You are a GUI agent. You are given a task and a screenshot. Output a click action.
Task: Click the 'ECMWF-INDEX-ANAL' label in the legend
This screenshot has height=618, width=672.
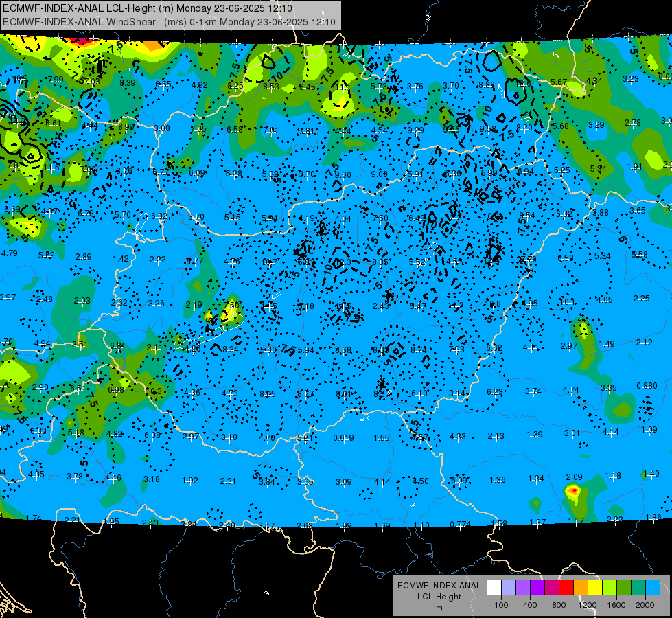pyautogui.click(x=439, y=586)
